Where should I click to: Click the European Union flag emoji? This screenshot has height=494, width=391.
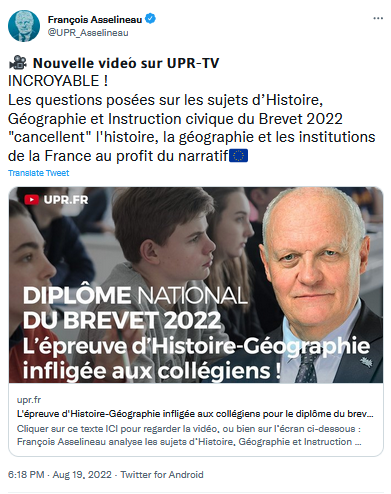(x=239, y=156)
